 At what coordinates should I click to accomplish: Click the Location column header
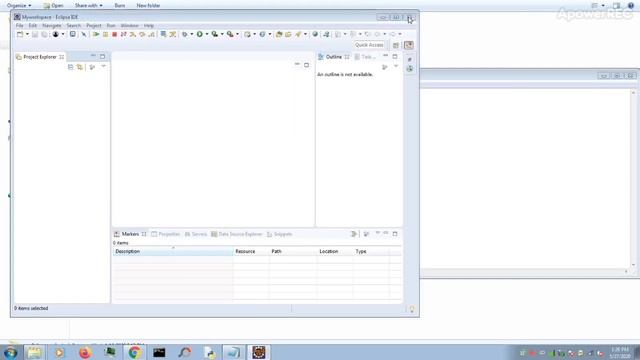click(335, 251)
